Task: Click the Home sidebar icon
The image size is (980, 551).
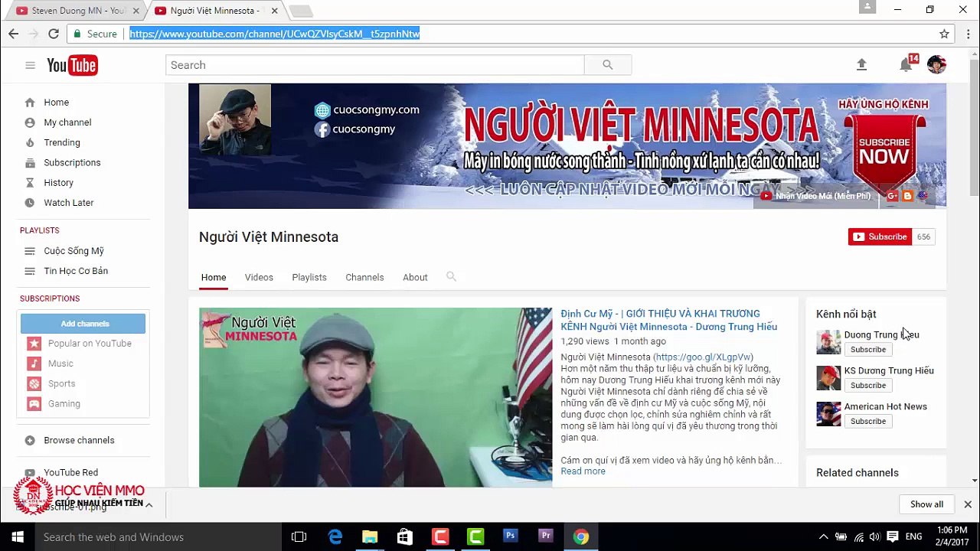Action: (x=30, y=103)
